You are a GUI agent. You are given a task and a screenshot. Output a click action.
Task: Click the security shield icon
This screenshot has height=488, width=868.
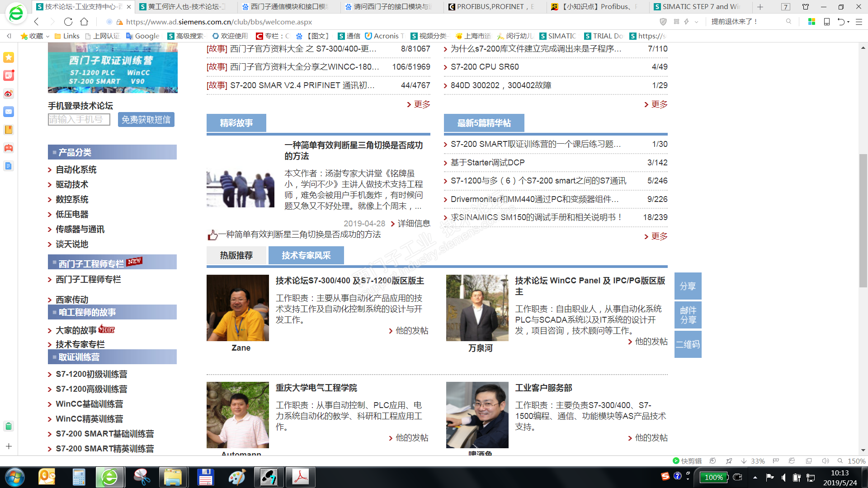[663, 22]
